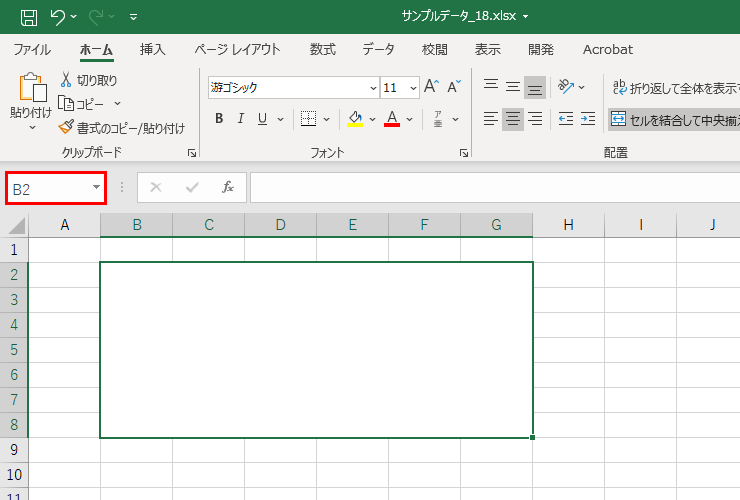Image resolution: width=740 pixels, height=500 pixels.
Task: Toggle Italic formatting
Action: pyautogui.click(x=241, y=119)
